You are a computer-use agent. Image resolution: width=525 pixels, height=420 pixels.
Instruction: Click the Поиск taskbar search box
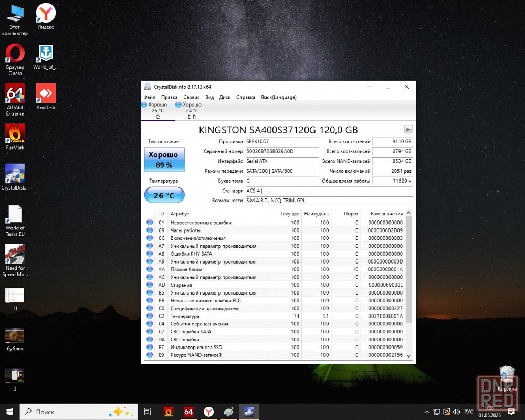pyautogui.click(x=79, y=412)
